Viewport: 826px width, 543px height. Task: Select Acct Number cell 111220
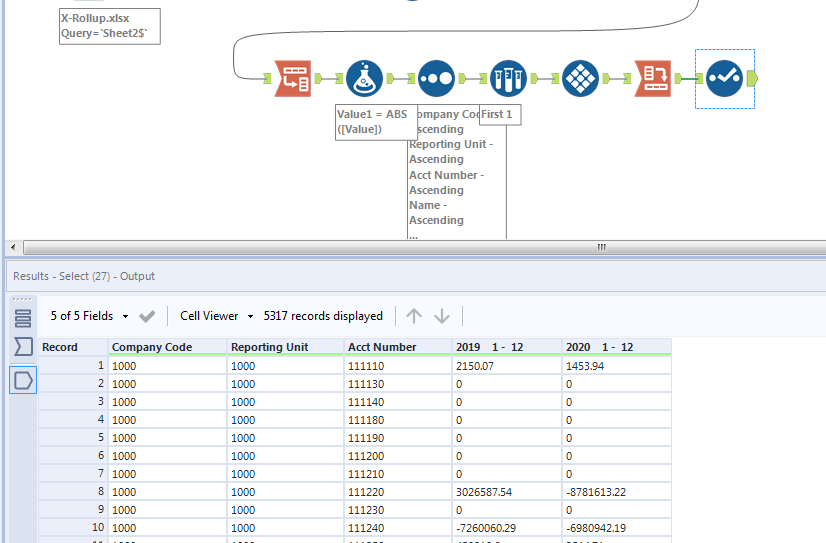point(398,492)
